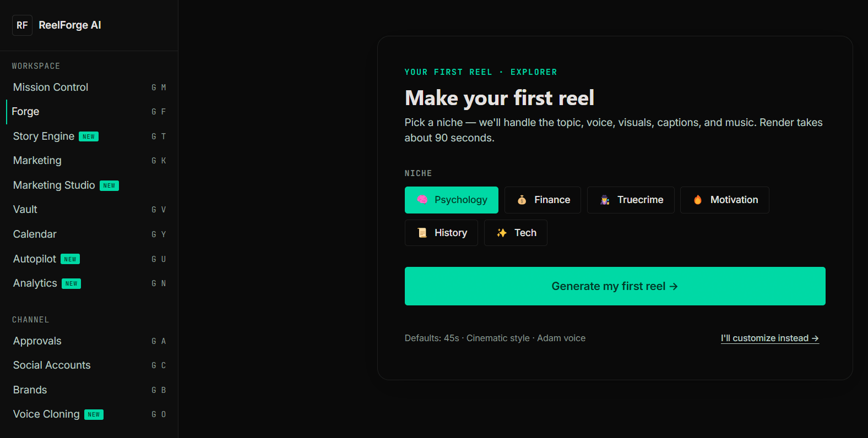
Task: Click YOUR FIRST REEL · EXPLORER label
Action: coord(481,72)
